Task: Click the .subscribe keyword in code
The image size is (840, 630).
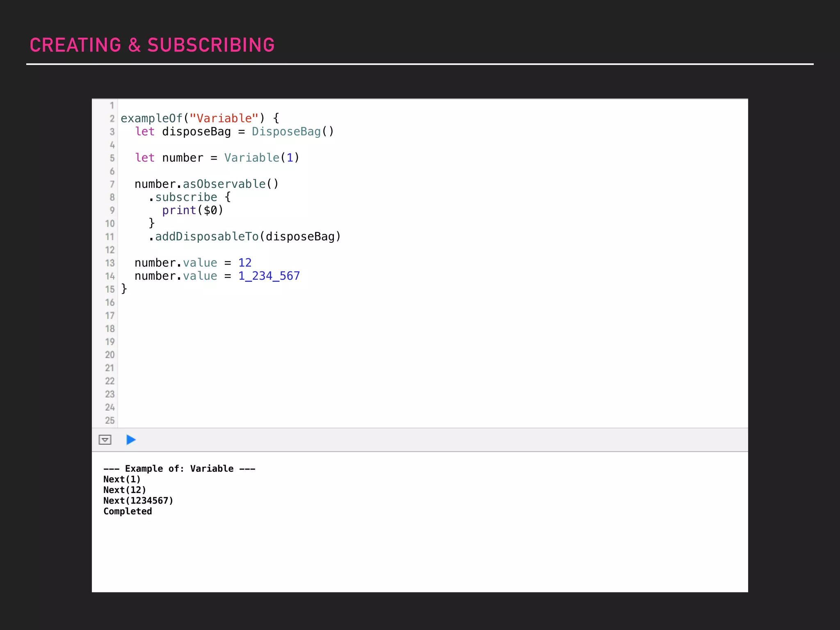Action: (185, 197)
